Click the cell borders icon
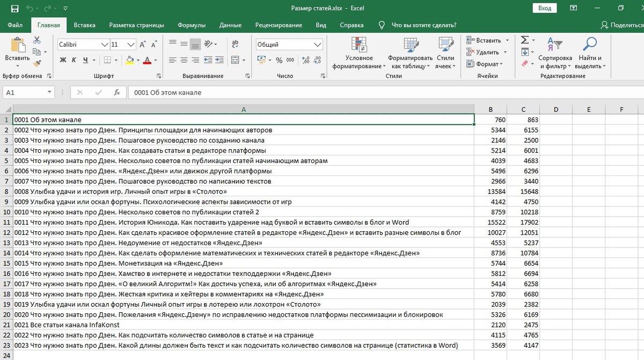Image resolution: width=644 pixels, height=360 pixels. 107,60
